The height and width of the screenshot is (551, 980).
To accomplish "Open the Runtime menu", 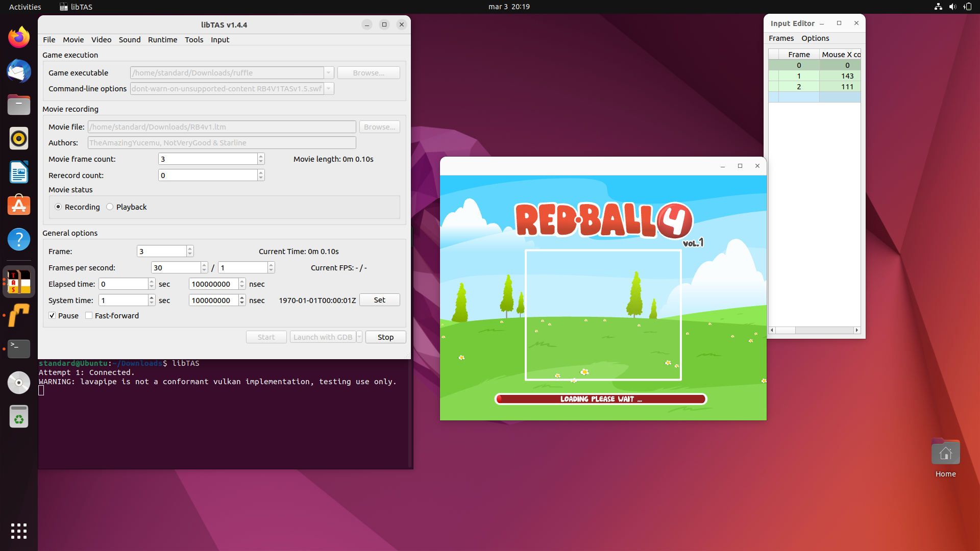I will coord(162,40).
